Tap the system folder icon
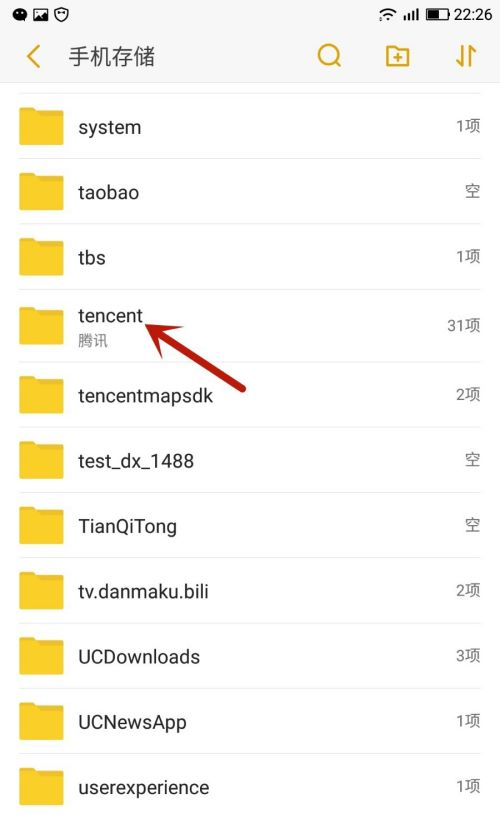The image size is (500, 815). (41, 126)
